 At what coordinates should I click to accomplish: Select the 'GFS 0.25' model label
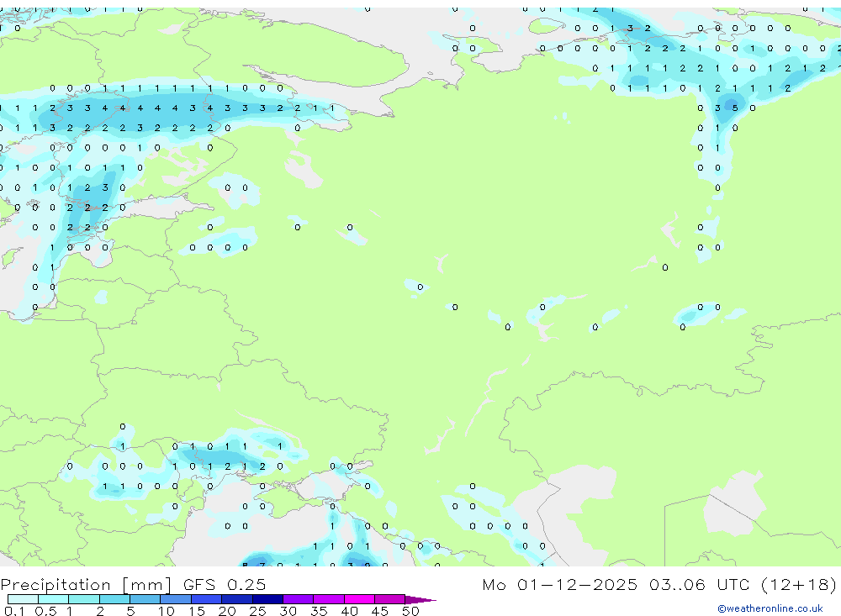point(225,584)
